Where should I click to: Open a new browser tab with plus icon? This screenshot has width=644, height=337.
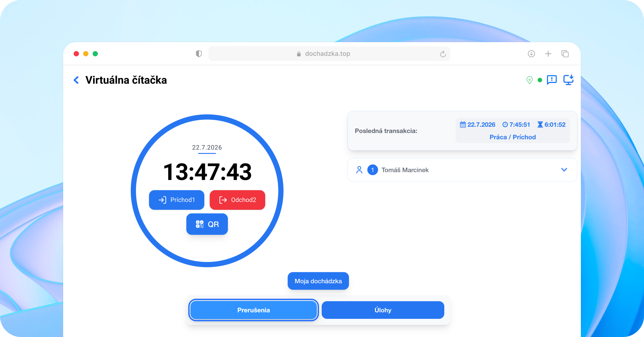pyautogui.click(x=548, y=54)
